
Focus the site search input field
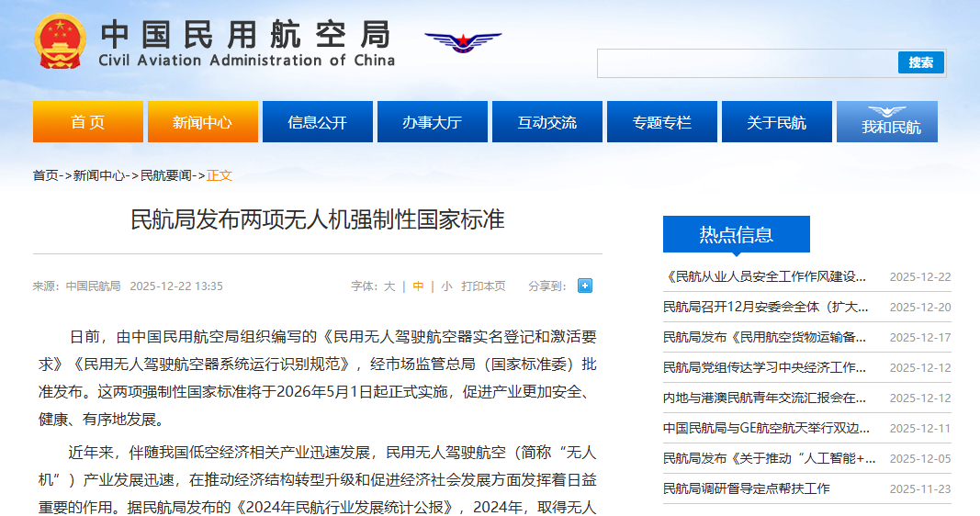pyautogui.click(x=748, y=63)
